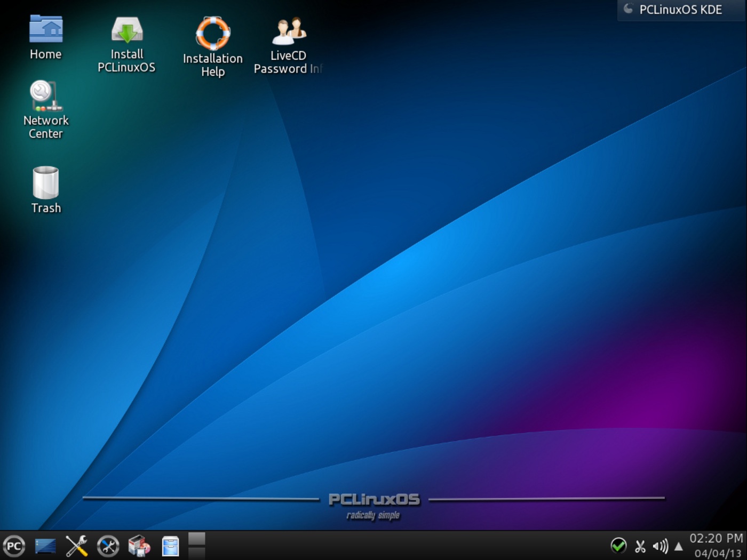Image resolution: width=747 pixels, height=560 pixels.
Task: Check updates via green checkmark tray icon
Action: [618, 545]
